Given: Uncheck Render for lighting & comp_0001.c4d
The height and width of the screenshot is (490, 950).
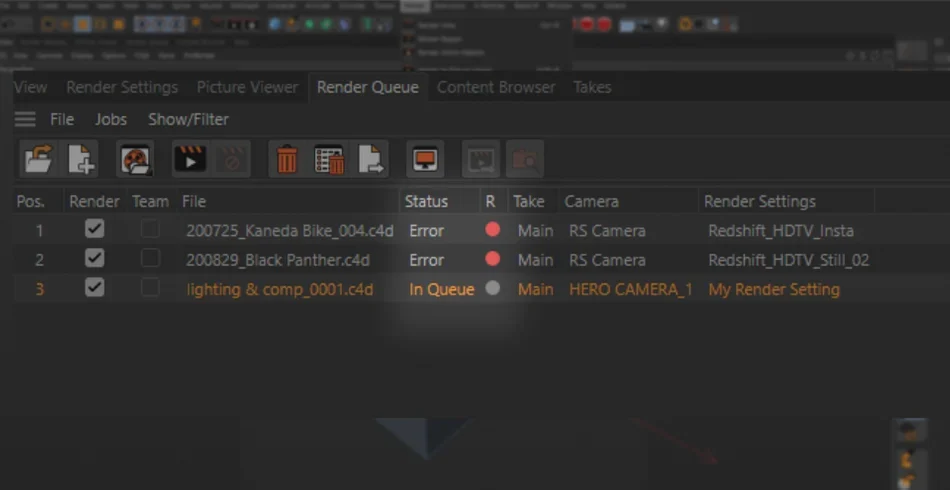Looking at the screenshot, I should [x=95, y=288].
